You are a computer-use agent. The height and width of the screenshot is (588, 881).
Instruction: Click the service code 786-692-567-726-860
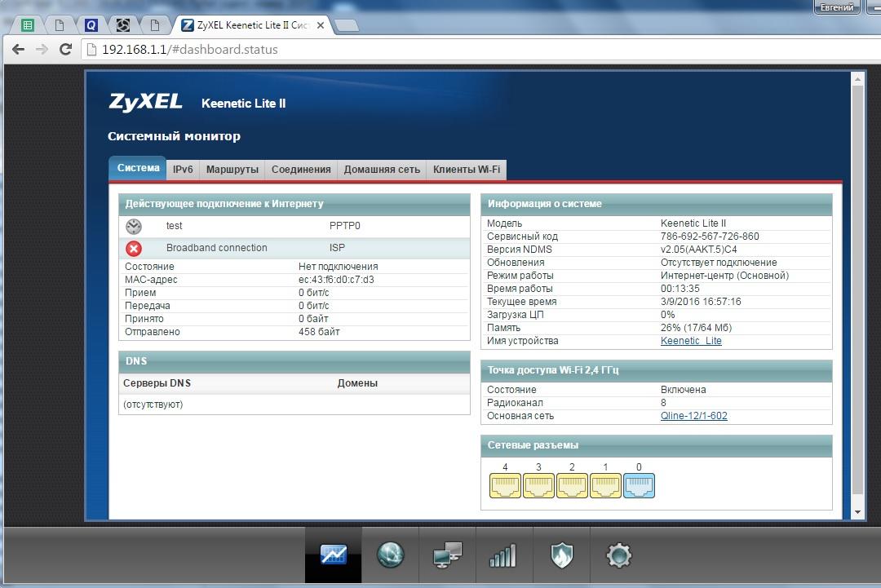710,237
